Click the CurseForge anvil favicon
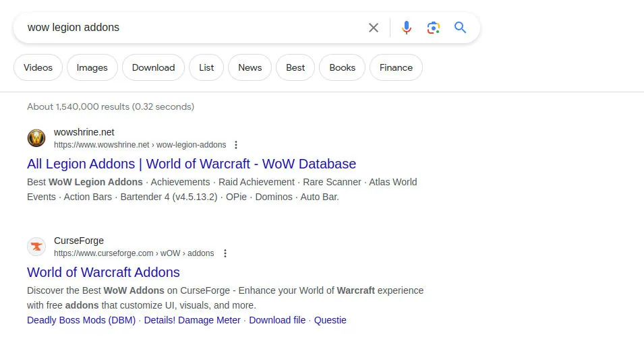This screenshot has width=644, height=347. 36,247
